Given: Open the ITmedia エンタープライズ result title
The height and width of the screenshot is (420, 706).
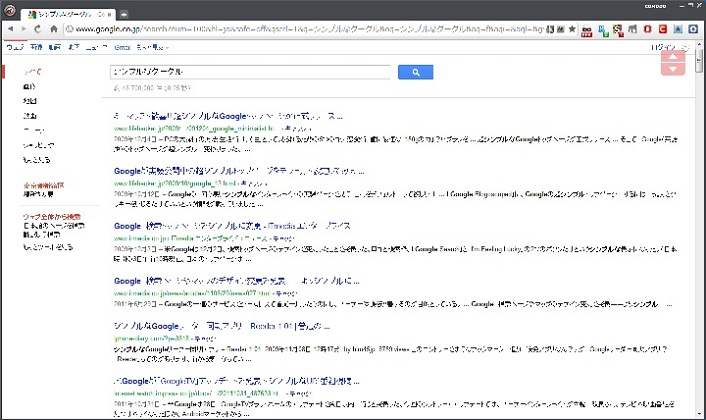Looking at the screenshot, I should point(232,226).
